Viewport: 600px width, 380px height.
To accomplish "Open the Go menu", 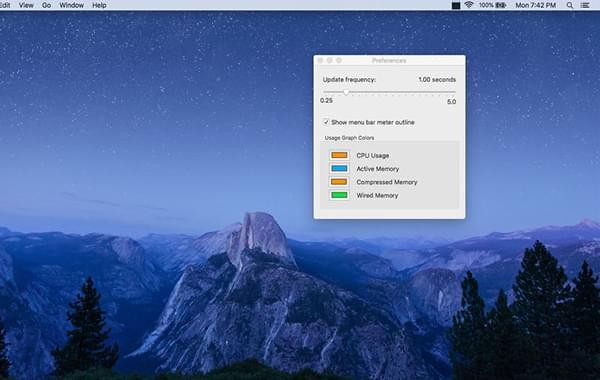I will pos(46,5).
